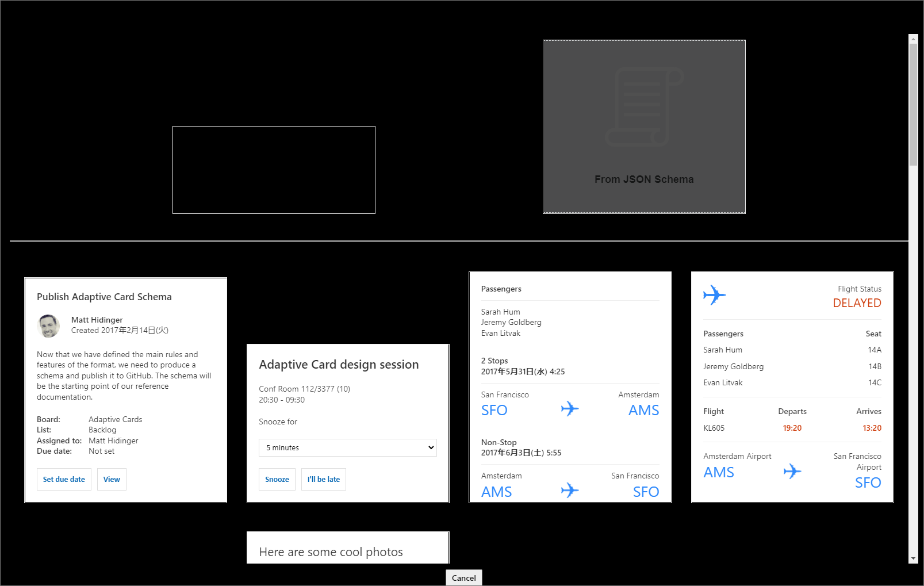The height and width of the screenshot is (586, 924).
Task: Click the Here are some cool photos heading
Action: click(x=331, y=551)
